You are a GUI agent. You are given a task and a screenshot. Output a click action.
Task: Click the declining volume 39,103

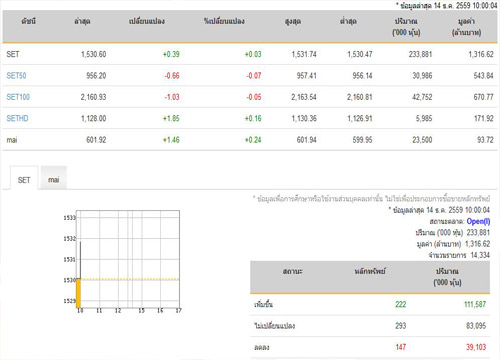click(476, 347)
